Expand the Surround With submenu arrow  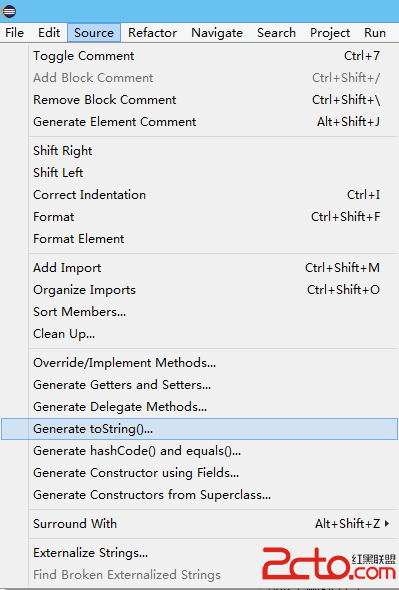pyautogui.click(x=387, y=523)
